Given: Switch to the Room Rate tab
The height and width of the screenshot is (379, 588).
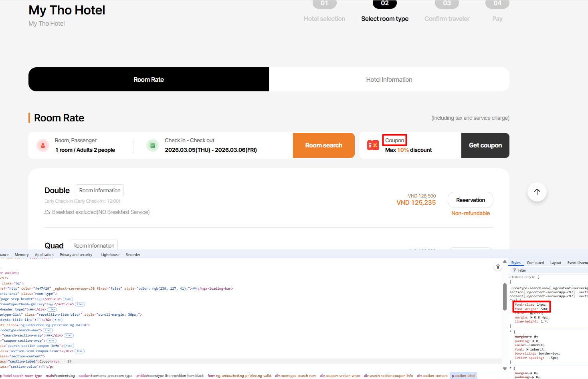Looking at the screenshot, I should point(149,79).
